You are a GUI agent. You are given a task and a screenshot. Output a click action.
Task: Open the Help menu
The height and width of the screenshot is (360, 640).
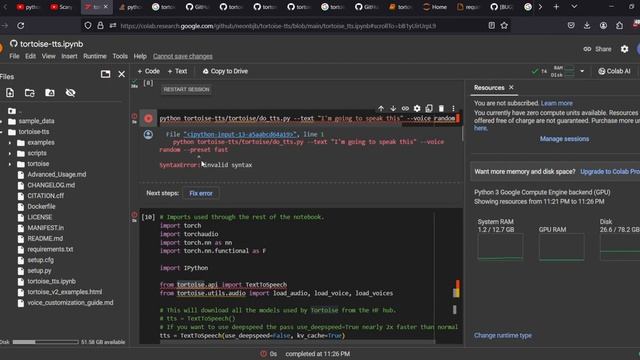140,56
